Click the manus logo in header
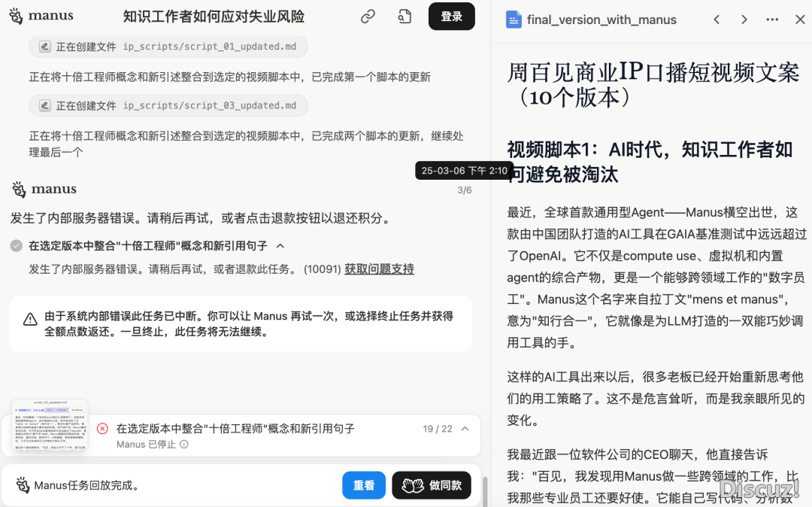The height and width of the screenshot is (507, 812). point(41,16)
